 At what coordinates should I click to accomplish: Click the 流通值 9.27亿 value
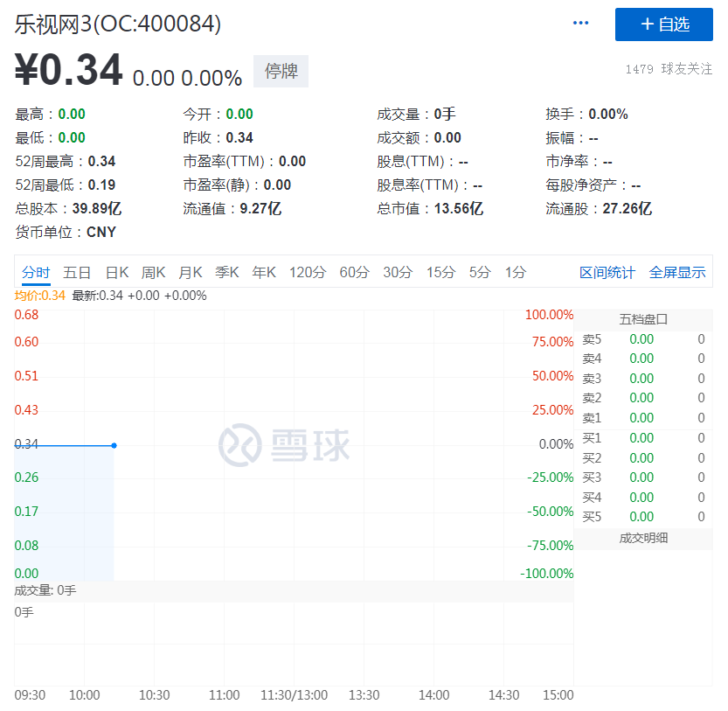point(260,209)
